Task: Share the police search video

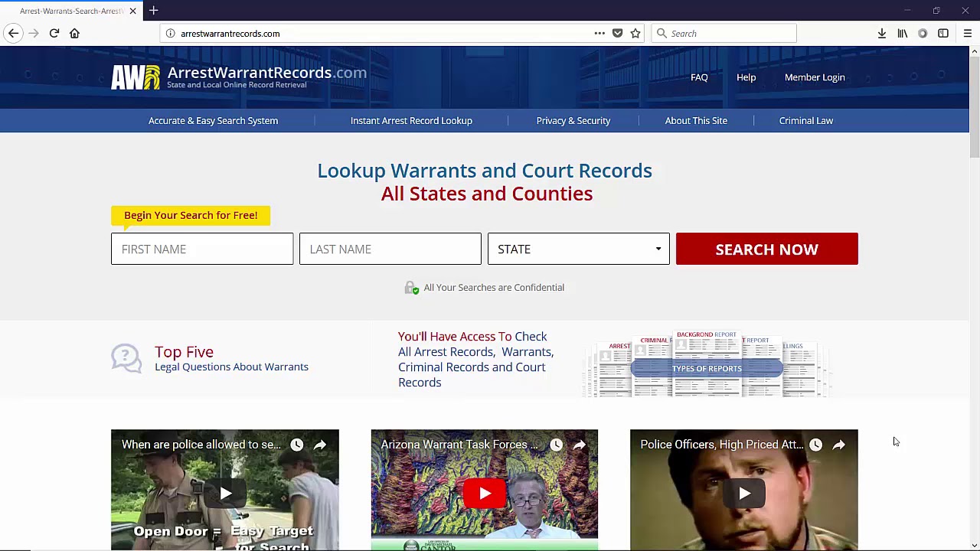Action: coord(320,445)
